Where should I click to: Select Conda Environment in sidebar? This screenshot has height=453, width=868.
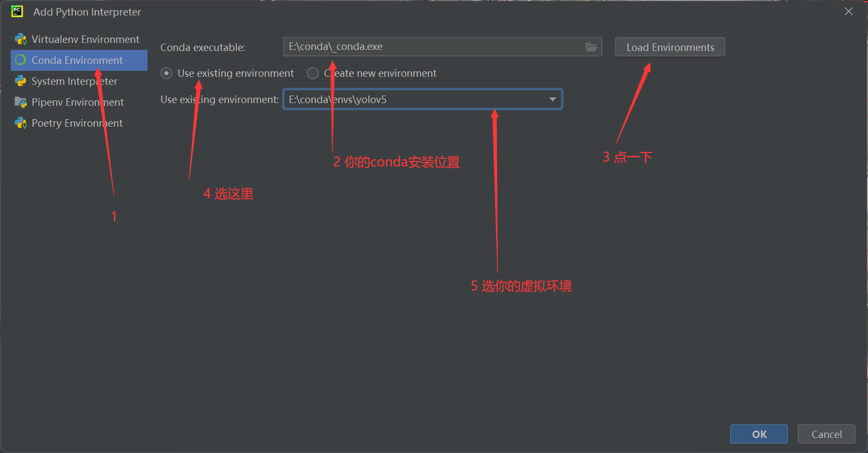79,60
